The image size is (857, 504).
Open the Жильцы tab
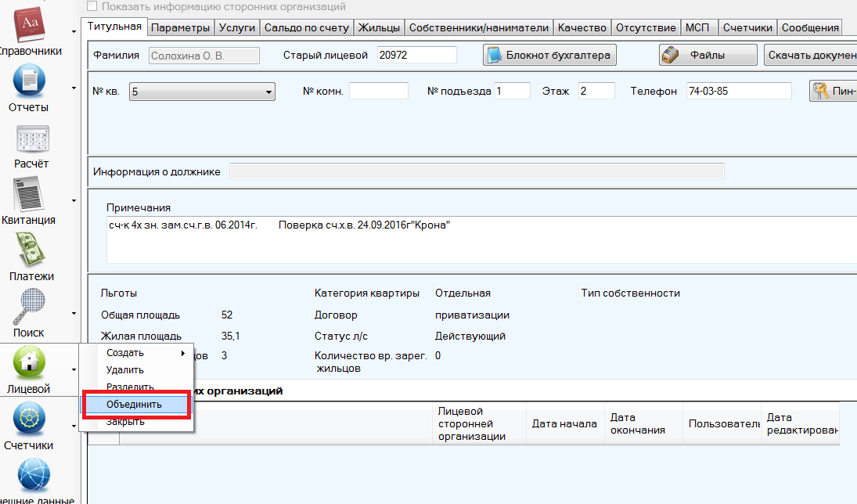pyautogui.click(x=379, y=28)
